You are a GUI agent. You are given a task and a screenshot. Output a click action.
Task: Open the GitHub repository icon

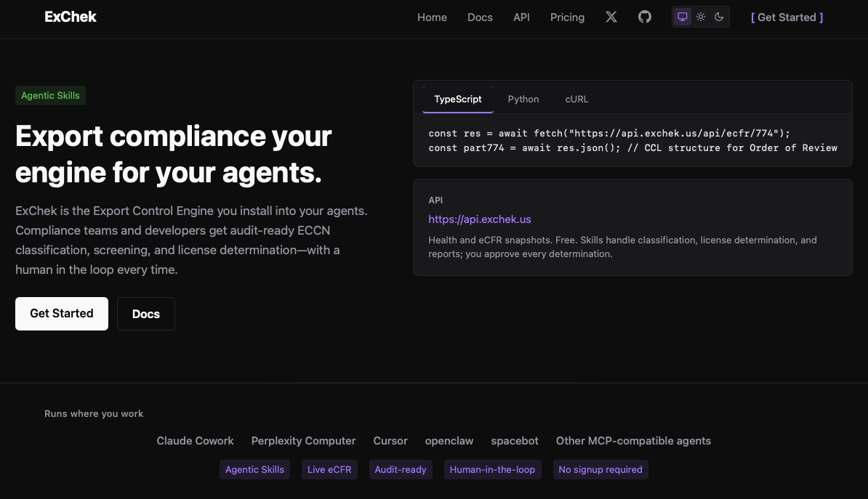(x=645, y=17)
